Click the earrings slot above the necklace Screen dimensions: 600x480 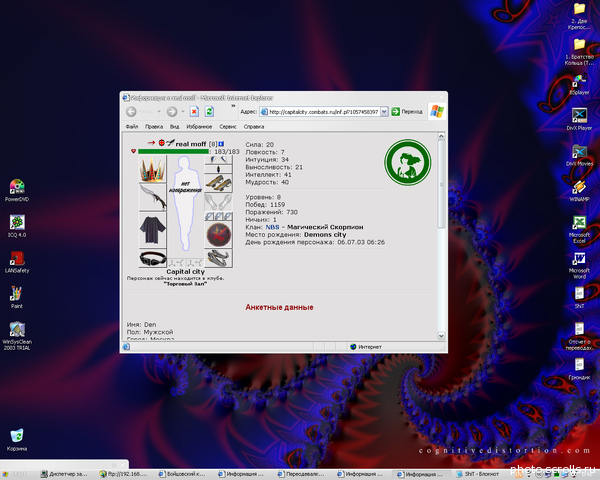pyautogui.click(x=218, y=160)
